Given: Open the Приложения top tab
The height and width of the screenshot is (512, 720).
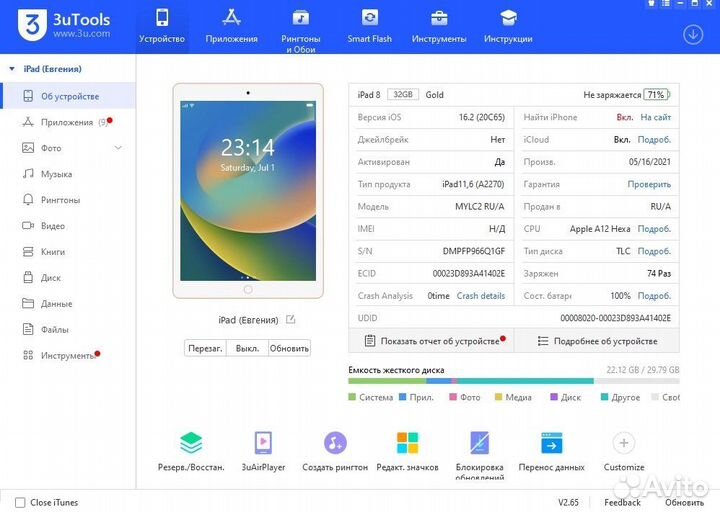Looking at the screenshot, I should point(231,27).
